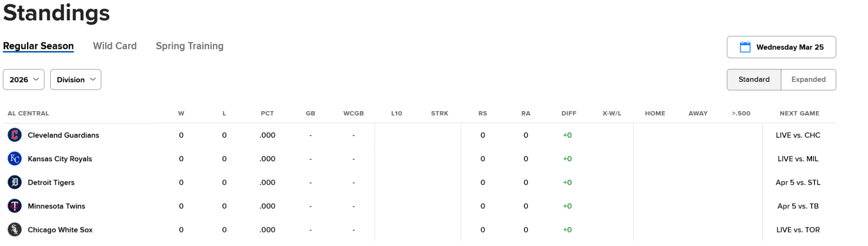This screenshot has height=246, width=868.
Task: Open Apr 5 vs. STL game link
Action: point(798,182)
